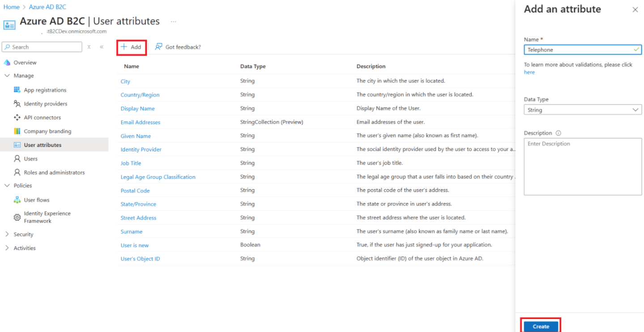Open Identity Experience Framework
This screenshot has width=644, height=332.
pyautogui.click(x=47, y=216)
